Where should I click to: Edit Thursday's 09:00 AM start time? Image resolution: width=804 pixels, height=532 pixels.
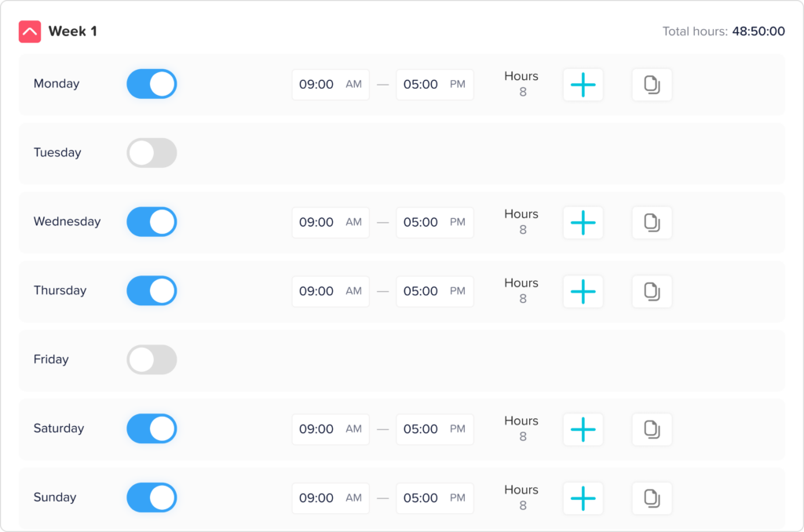(330, 292)
